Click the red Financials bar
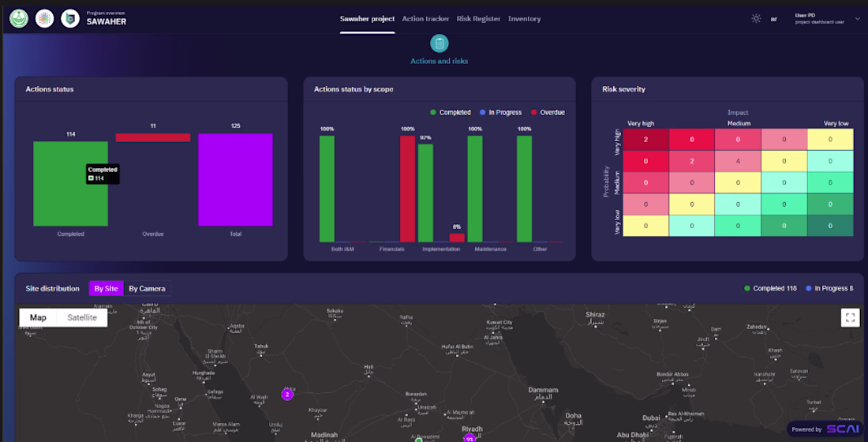This screenshot has width=868, height=442. point(407,189)
